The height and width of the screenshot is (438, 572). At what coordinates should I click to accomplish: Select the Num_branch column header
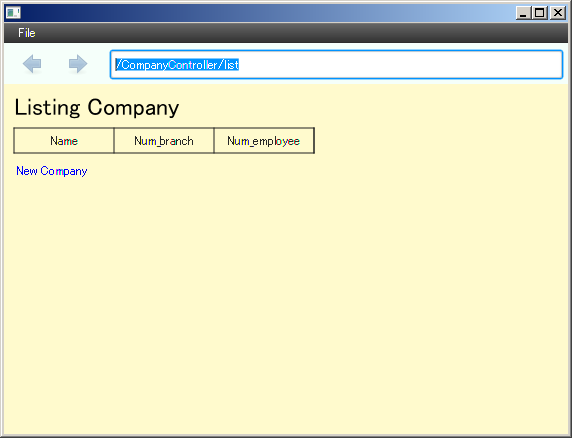[x=164, y=141]
